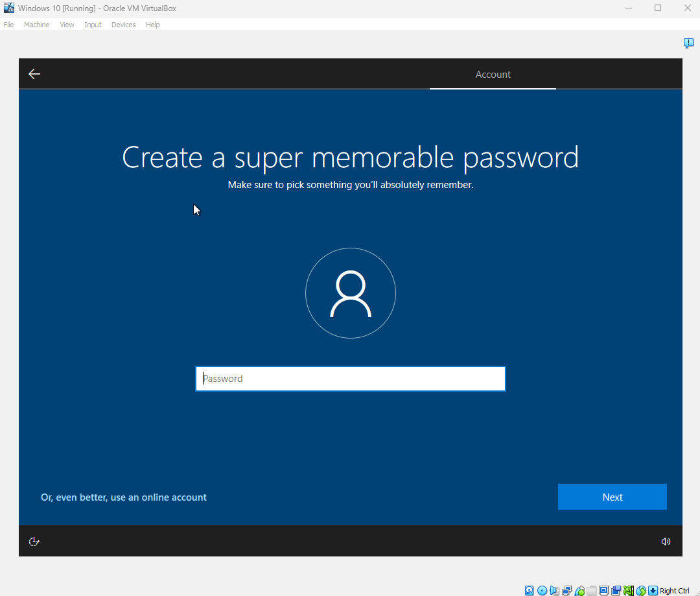Open the Input menu
This screenshot has width=700, height=596.
(x=93, y=25)
